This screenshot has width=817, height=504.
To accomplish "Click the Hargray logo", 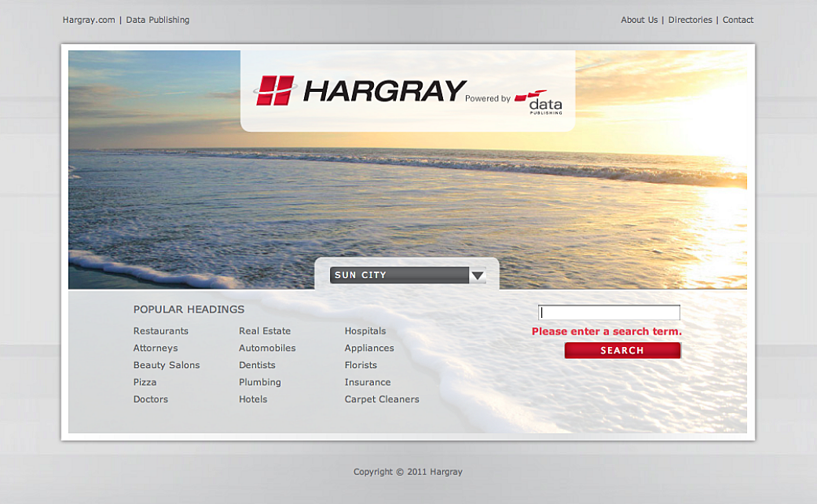I will click(x=360, y=91).
